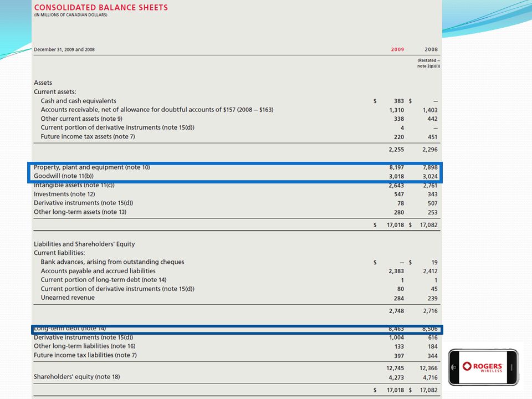Select the red 2009 column header
This screenshot has width=532, height=399.
point(397,49)
